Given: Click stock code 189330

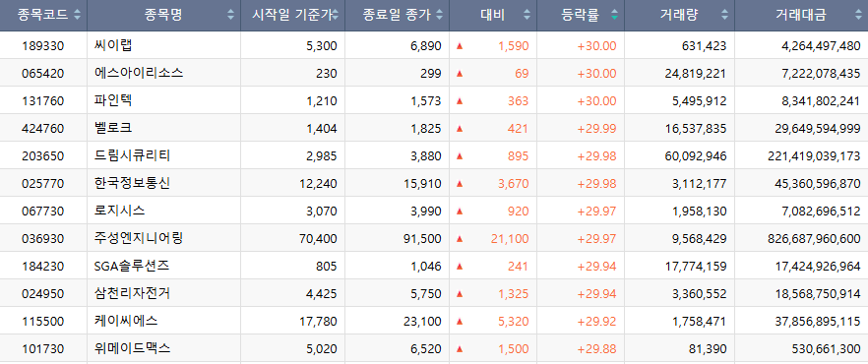Looking at the screenshot, I should coord(43,46).
